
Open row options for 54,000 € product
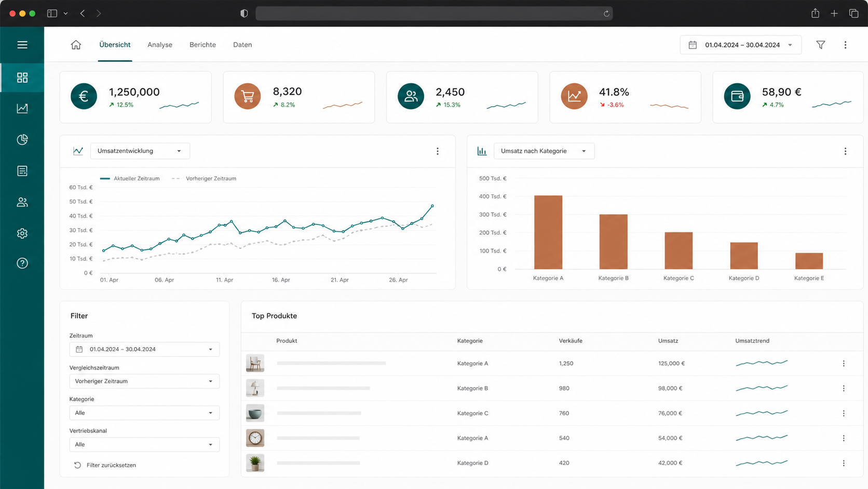click(x=844, y=439)
